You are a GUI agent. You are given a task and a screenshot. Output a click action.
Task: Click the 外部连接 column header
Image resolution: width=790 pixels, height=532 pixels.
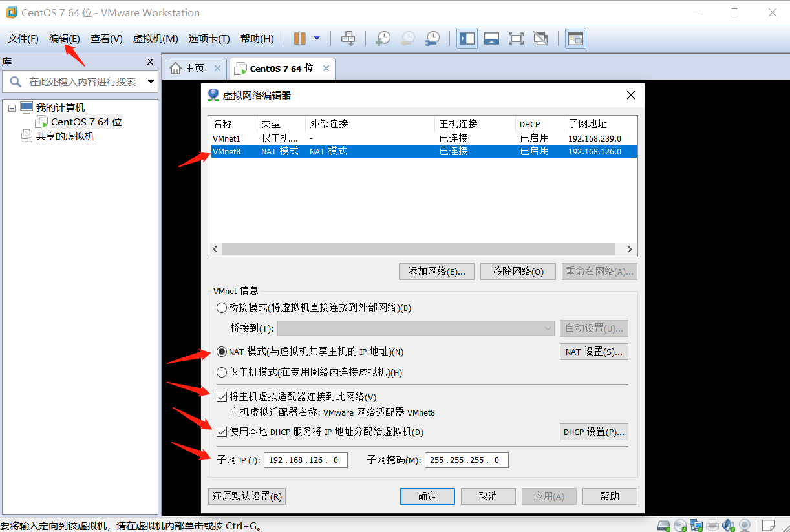coord(370,124)
